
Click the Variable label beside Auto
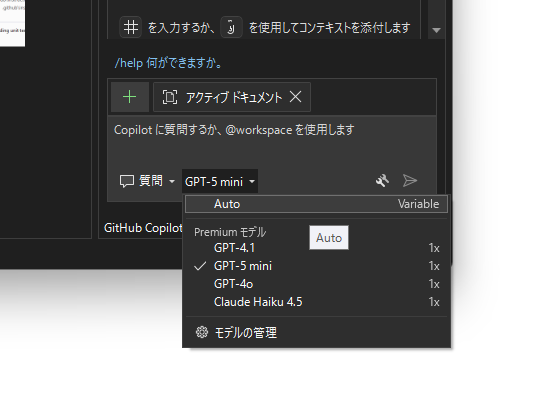click(418, 204)
